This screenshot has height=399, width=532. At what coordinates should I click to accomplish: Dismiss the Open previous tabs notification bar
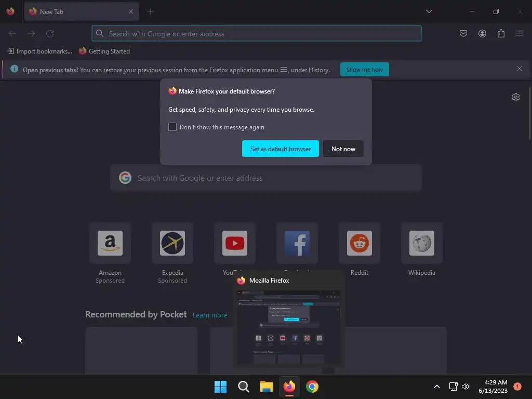tap(519, 69)
